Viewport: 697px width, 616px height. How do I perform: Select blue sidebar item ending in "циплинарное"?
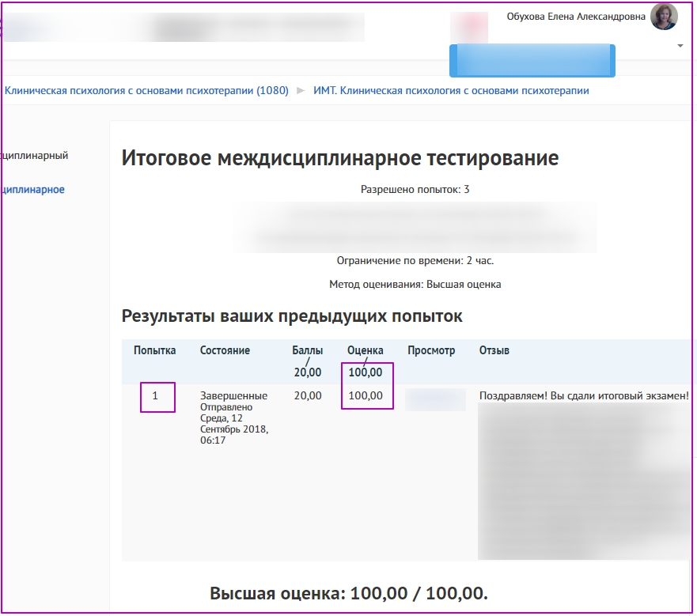click(32, 190)
